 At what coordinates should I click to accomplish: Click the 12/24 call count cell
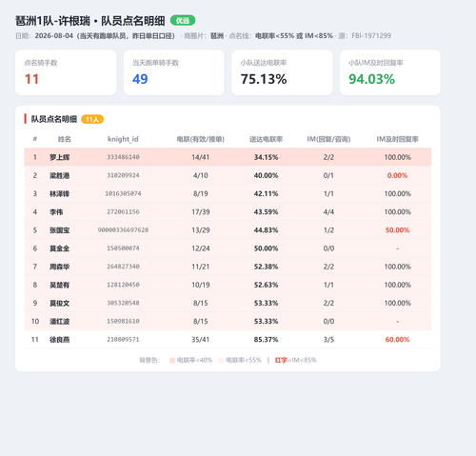(x=201, y=248)
